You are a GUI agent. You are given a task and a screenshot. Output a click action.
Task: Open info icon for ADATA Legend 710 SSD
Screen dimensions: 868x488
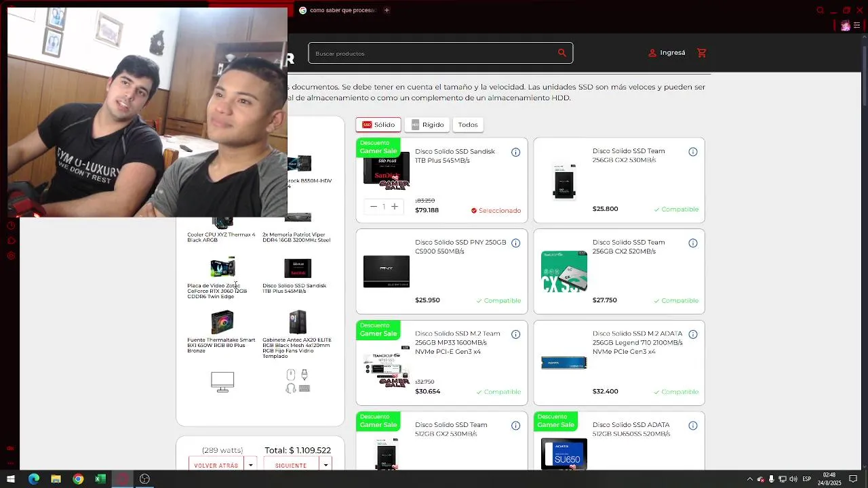pyautogui.click(x=693, y=335)
